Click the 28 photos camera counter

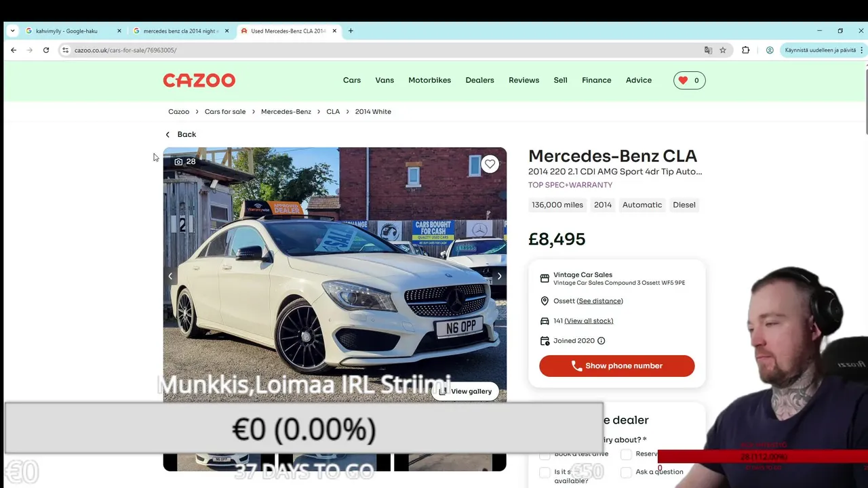185,161
